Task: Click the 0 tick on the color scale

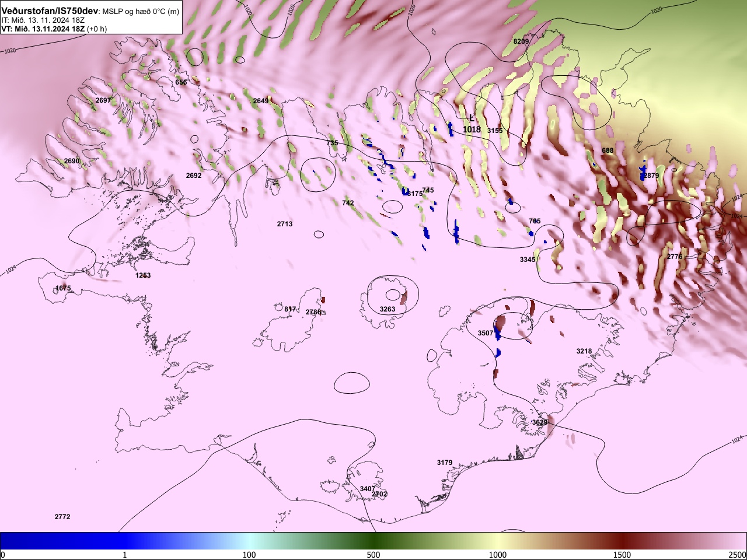Action: (3, 555)
